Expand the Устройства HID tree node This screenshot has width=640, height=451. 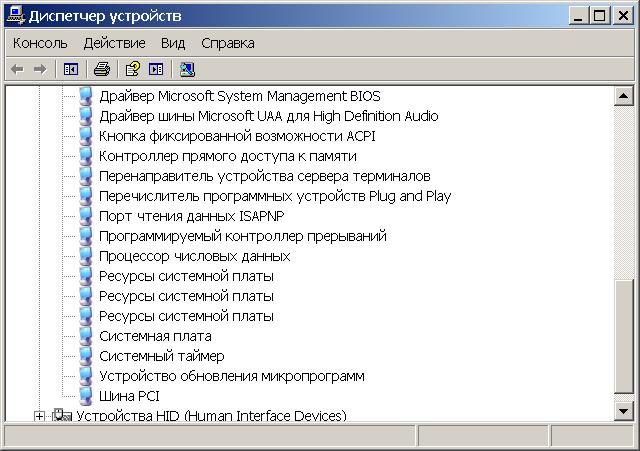point(39,416)
